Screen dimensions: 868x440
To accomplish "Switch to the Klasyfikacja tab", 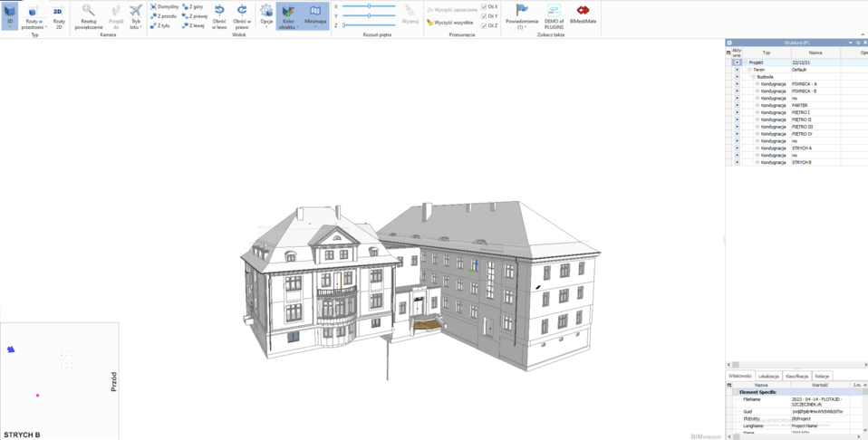I will coord(797,375).
